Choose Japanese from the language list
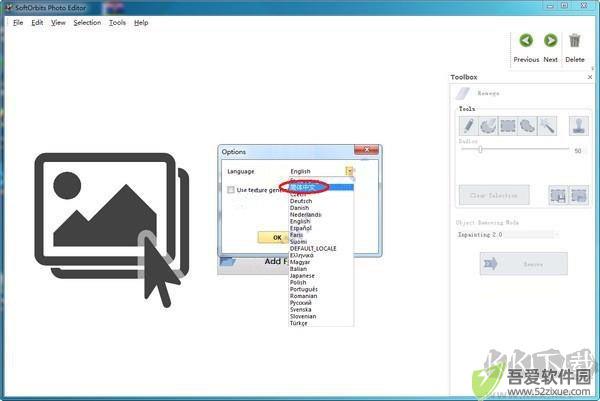600x401 pixels. [321, 275]
